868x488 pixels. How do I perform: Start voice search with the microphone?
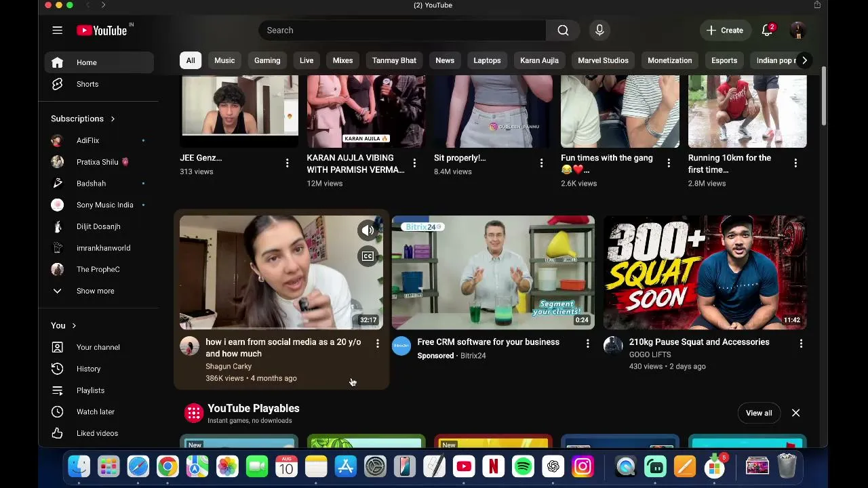[599, 30]
